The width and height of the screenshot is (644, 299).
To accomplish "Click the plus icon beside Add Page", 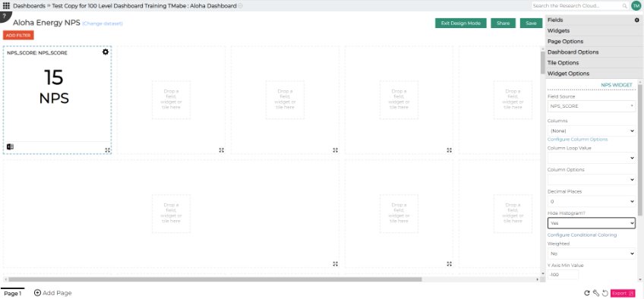I will tap(37, 293).
